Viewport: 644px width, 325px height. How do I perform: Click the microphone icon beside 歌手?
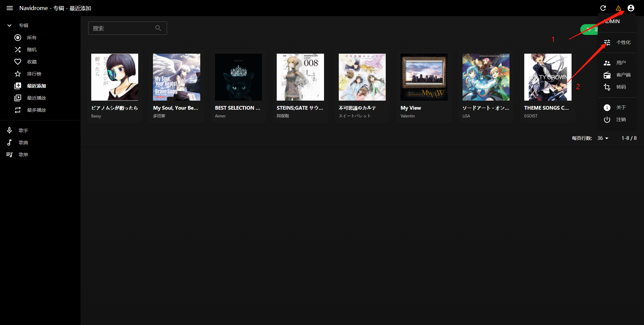tap(9, 130)
